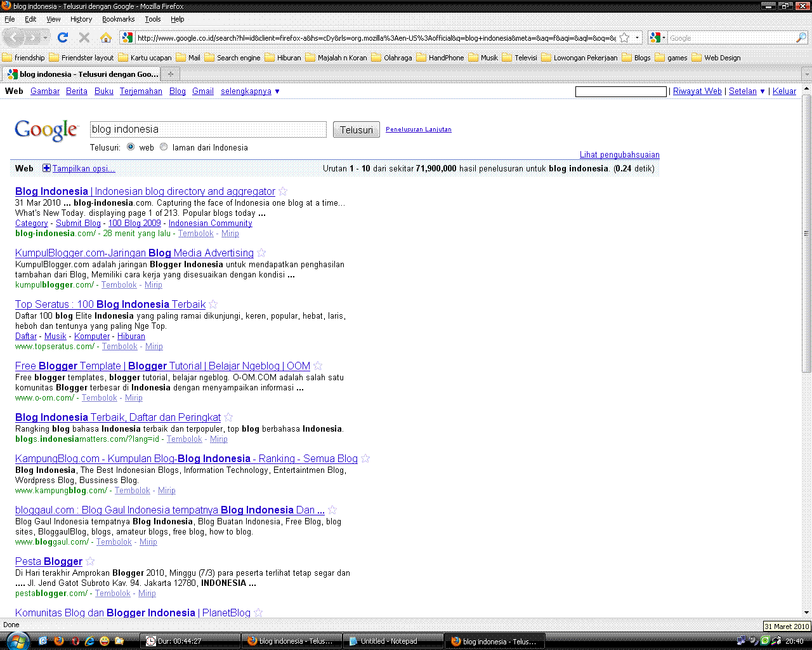Open the 'selengkapnya' dropdown
The height and width of the screenshot is (650, 812).
pos(250,91)
